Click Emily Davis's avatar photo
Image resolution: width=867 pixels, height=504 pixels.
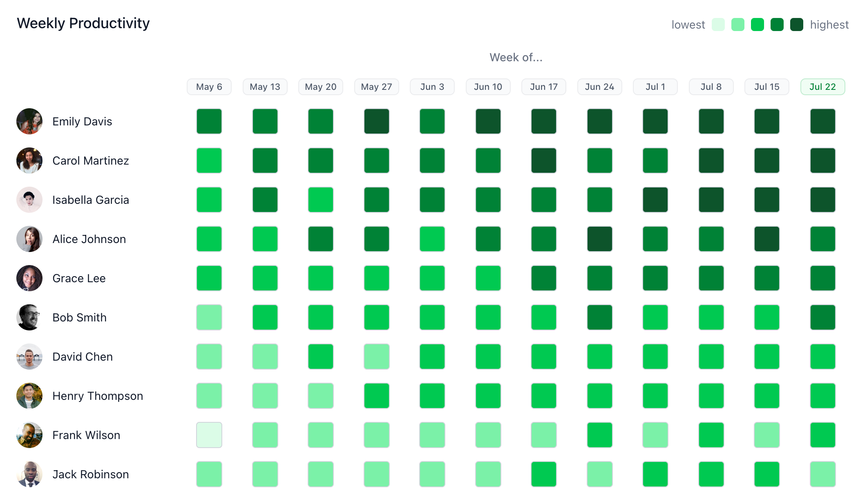click(x=29, y=121)
